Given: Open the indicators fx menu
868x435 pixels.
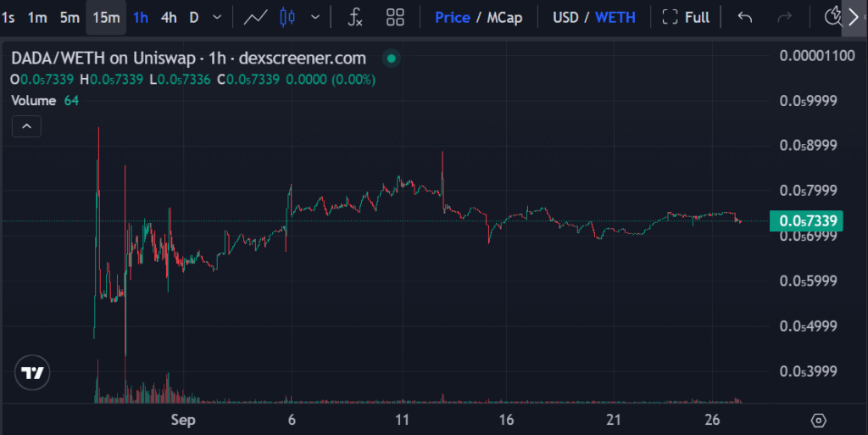Looking at the screenshot, I should coord(356,17).
